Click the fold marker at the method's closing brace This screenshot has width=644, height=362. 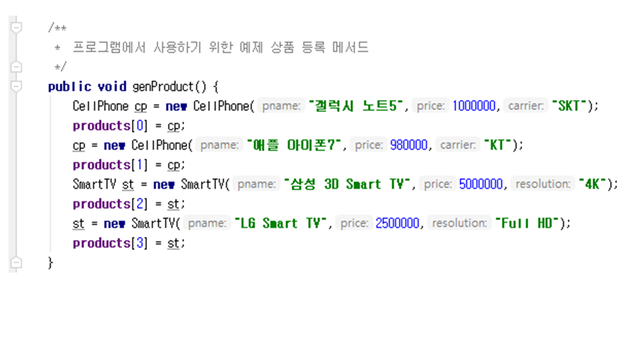pyautogui.click(x=16, y=262)
